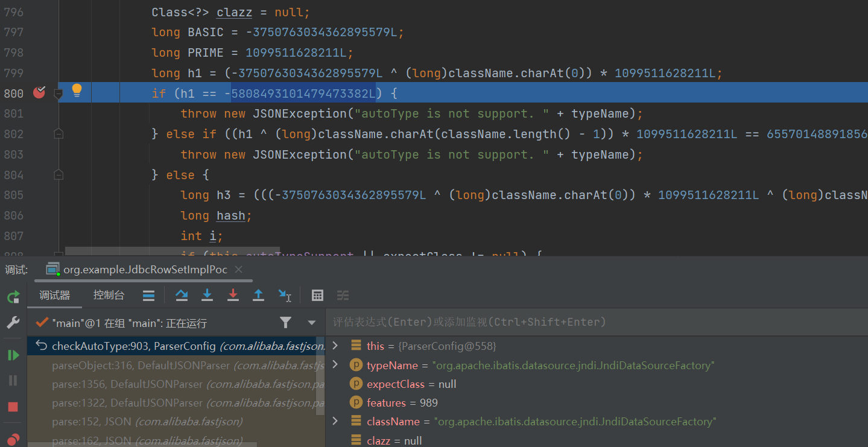Click Run to Cursor icon

(x=285, y=295)
